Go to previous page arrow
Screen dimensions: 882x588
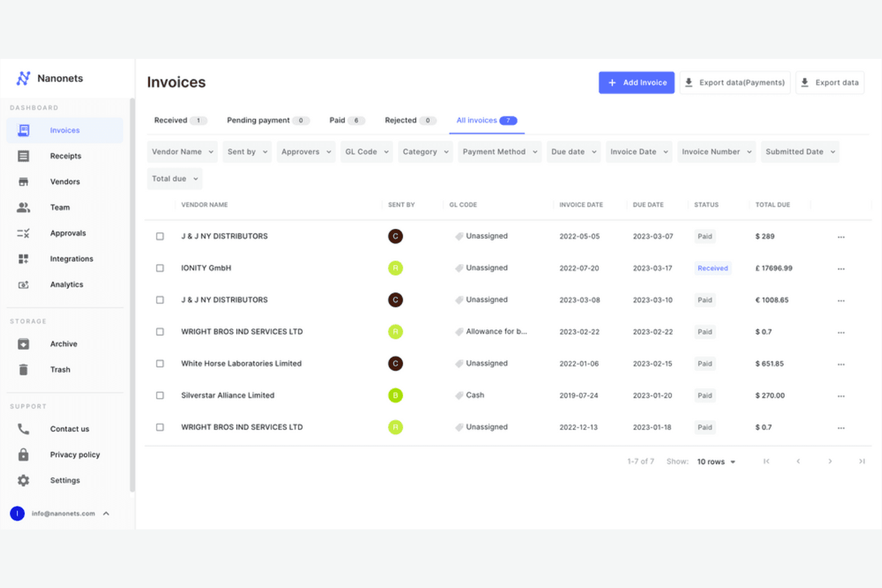point(798,461)
